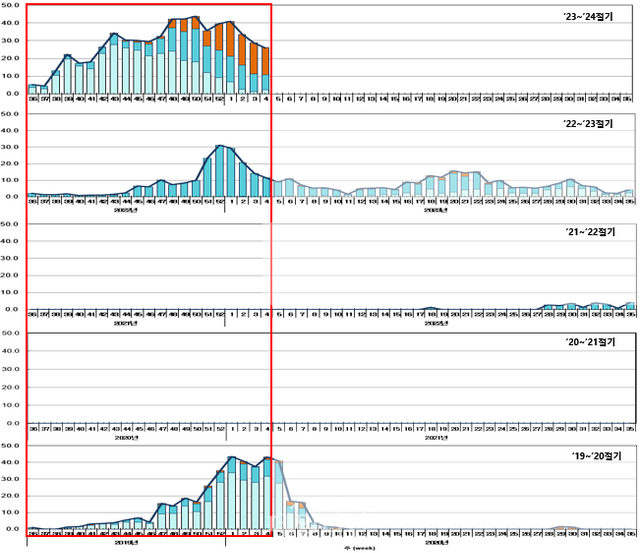This screenshot has width=640, height=553.
Task: Select week 4 tick in the top chart
Action: (265, 99)
